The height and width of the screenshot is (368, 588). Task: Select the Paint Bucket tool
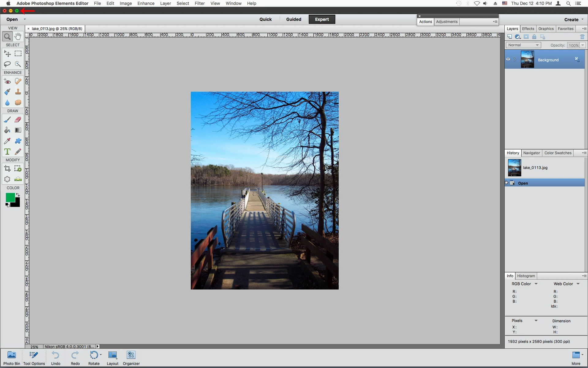point(7,130)
